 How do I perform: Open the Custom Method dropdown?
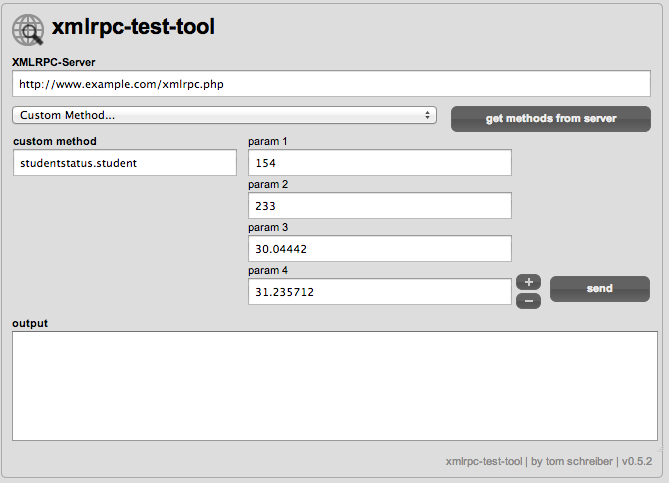(224, 115)
